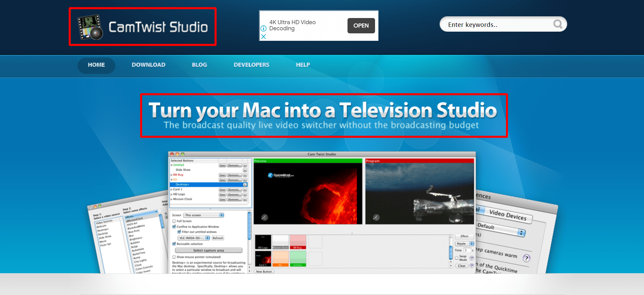
Task: Select the green Untitled thumbnail
Action: pyautogui.click(x=298, y=259)
